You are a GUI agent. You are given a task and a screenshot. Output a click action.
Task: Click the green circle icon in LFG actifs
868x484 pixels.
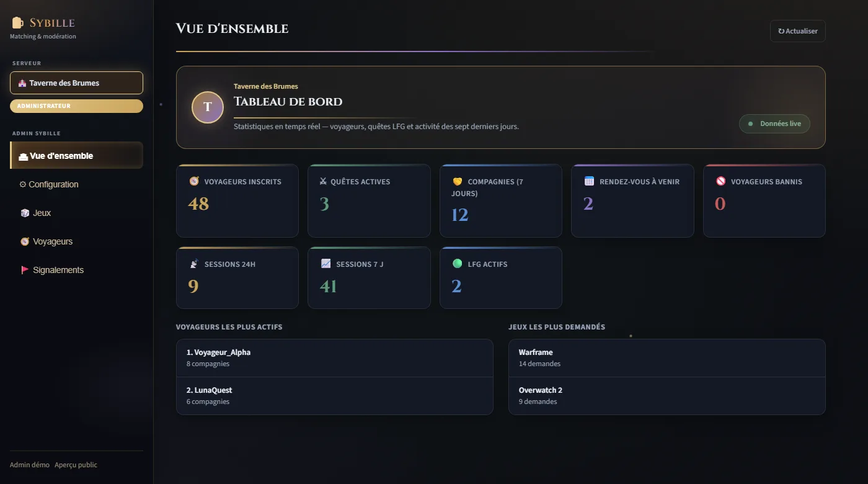458,264
